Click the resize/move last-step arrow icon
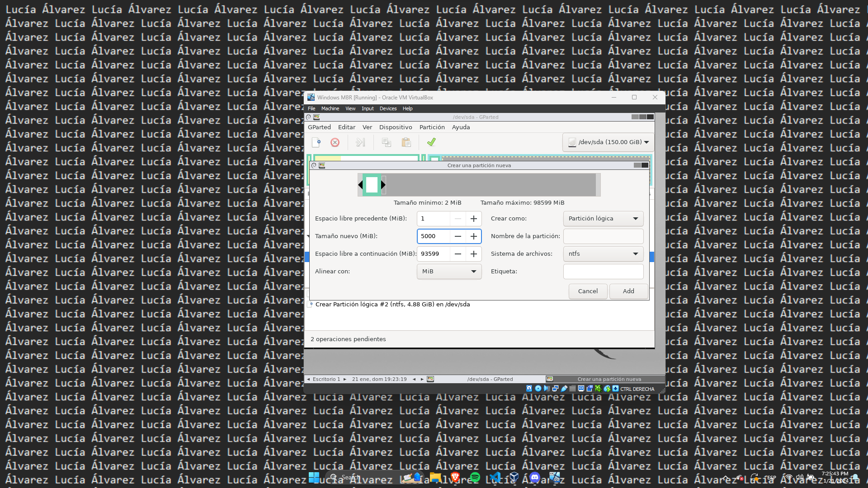Viewport: 868px width, 488px height. pyautogui.click(x=360, y=142)
